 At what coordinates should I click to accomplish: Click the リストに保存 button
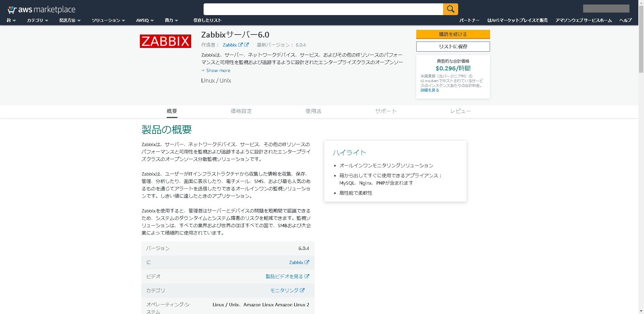pyautogui.click(x=453, y=47)
